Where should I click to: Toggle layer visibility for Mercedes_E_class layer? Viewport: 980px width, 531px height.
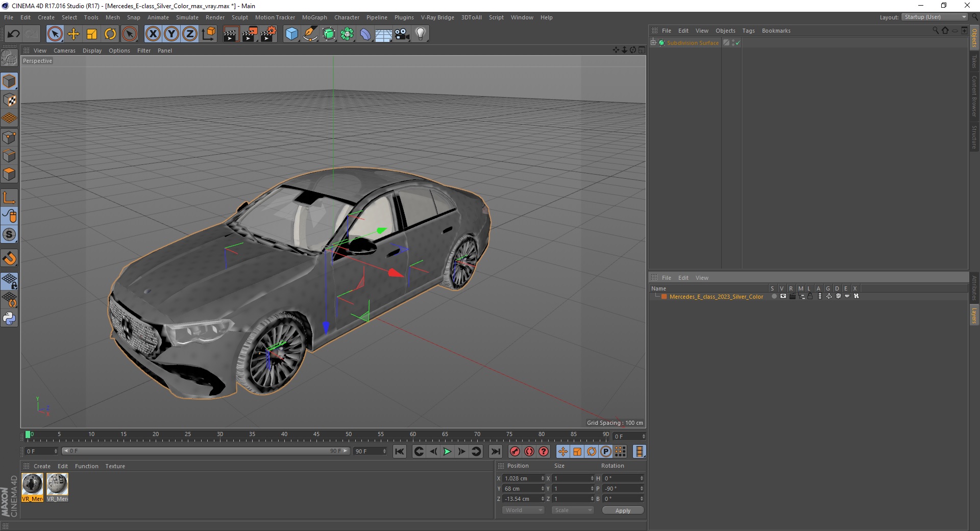(783, 296)
